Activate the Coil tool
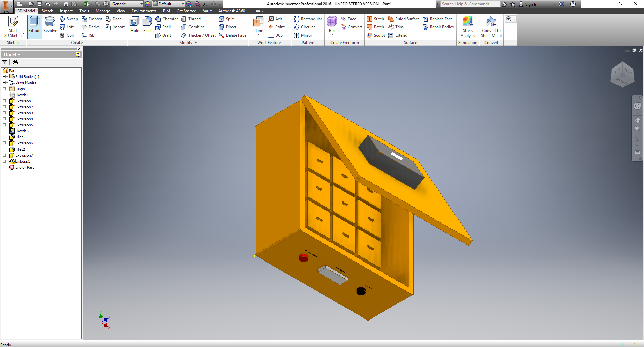Image resolution: width=644 pixels, height=347 pixels. coord(67,35)
